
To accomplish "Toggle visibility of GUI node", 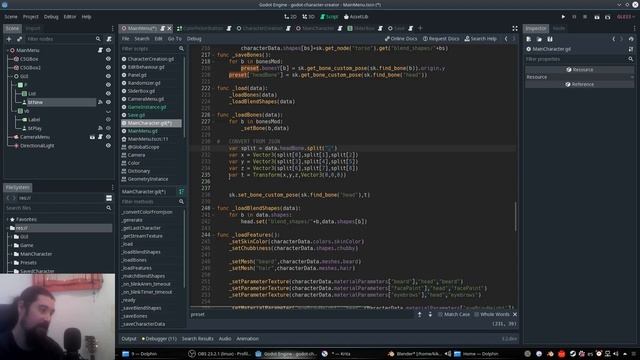I will [108, 76].
